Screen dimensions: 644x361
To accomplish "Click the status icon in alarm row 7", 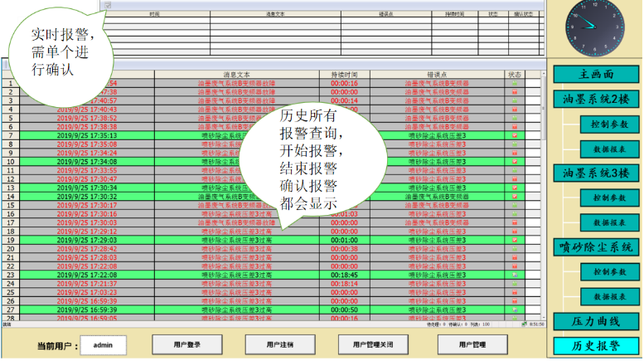I will point(514,135).
